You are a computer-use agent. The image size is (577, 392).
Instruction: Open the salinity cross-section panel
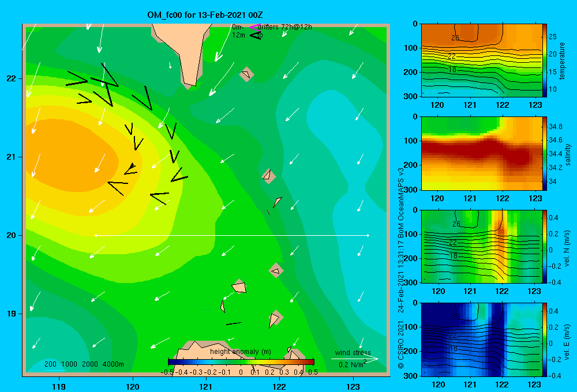click(x=481, y=154)
